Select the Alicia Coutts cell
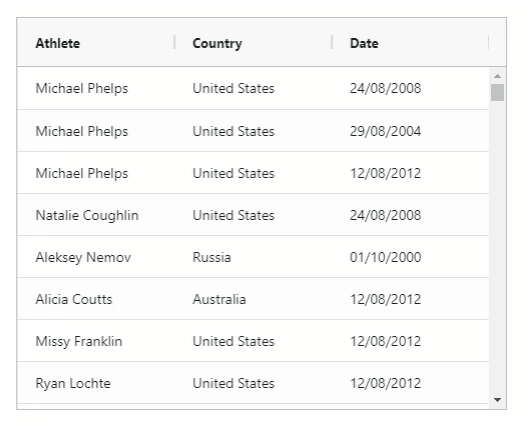This screenshot has height=427, width=524. point(96,299)
